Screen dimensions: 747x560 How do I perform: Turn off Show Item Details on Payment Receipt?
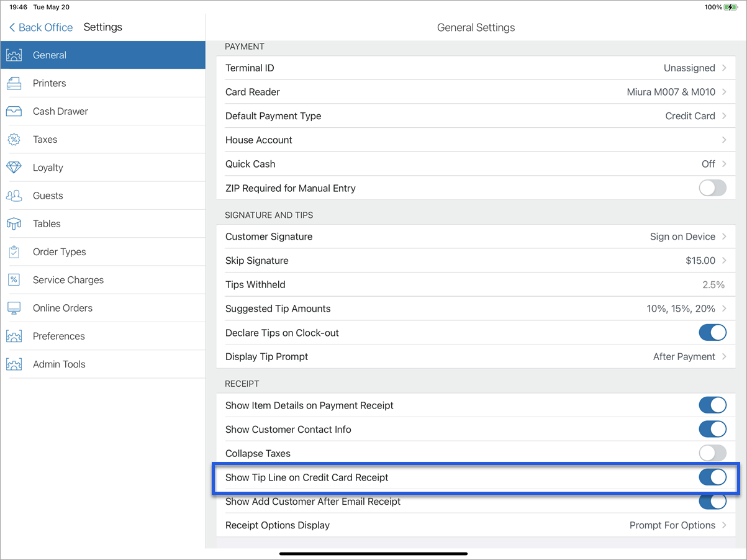pyautogui.click(x=712, y=405)
